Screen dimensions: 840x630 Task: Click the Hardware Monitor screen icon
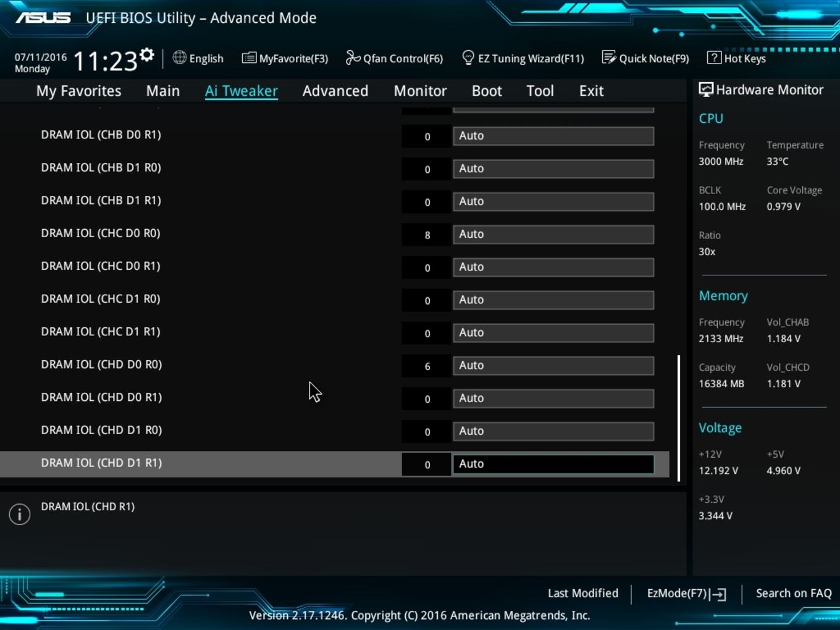coord(705,90)
